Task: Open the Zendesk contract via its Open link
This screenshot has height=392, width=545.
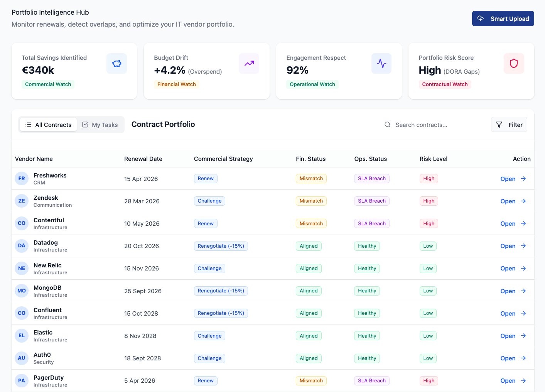Action: (x=508, y=201)
